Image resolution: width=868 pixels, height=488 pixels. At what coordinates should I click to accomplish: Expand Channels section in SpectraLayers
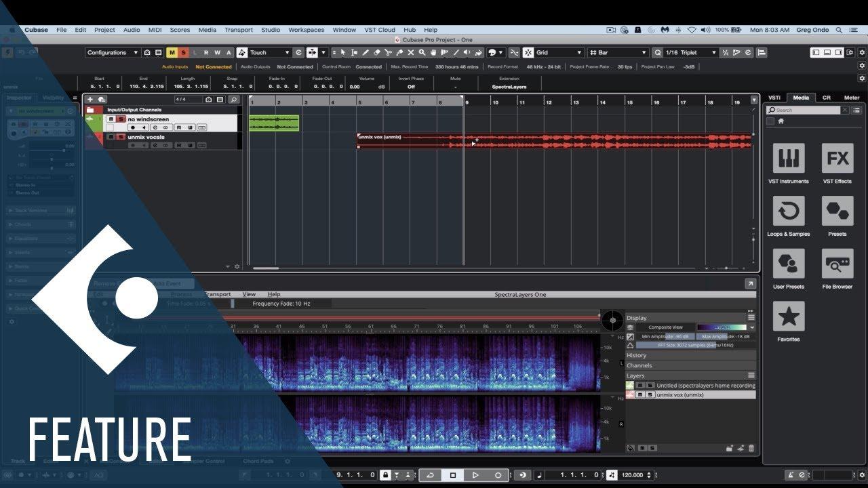(690, 365)
